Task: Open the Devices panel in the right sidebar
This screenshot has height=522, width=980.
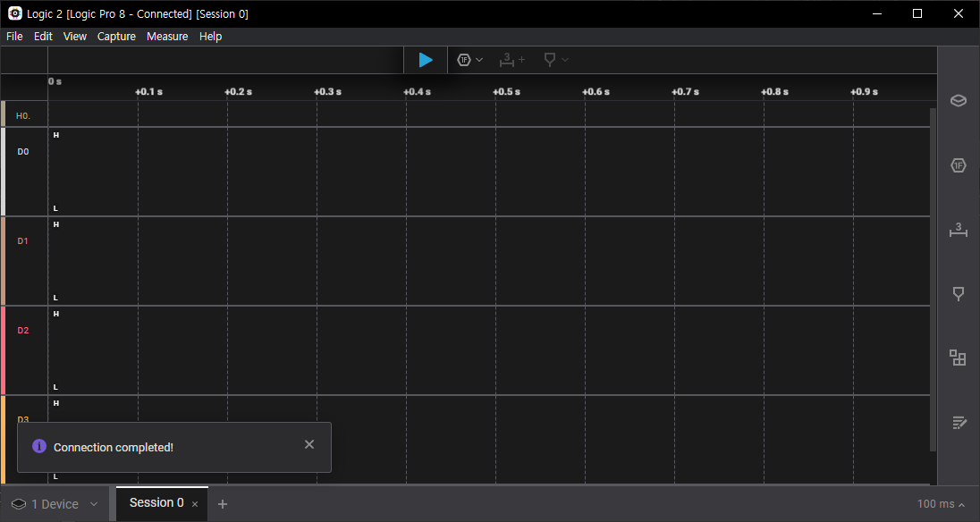Action: (958, 100)
